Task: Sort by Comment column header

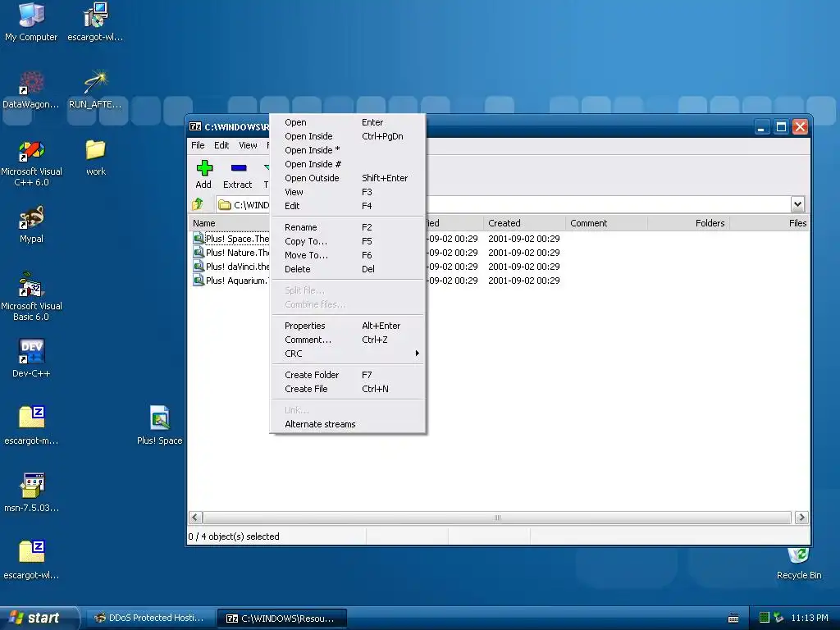Action: (x=606, y=223)
